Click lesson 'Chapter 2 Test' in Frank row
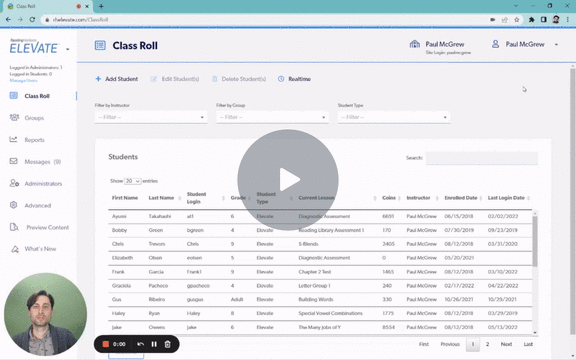Screen dimensions: 576x360 pos(314,272)
